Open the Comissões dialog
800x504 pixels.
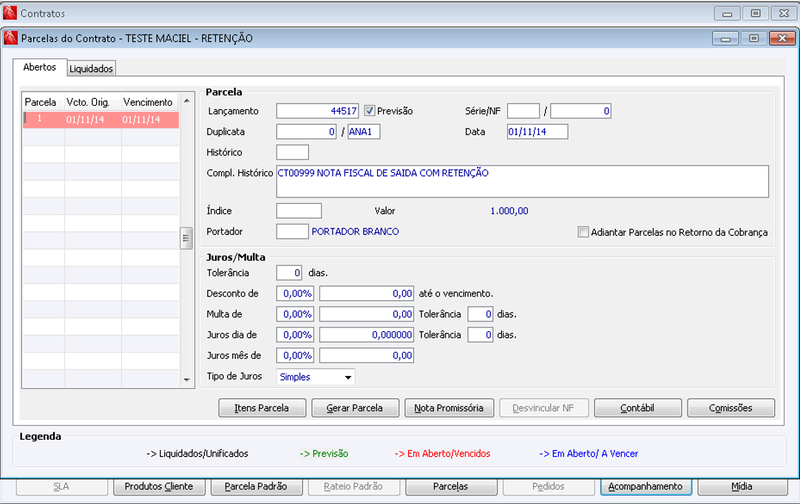coord(731,408)
